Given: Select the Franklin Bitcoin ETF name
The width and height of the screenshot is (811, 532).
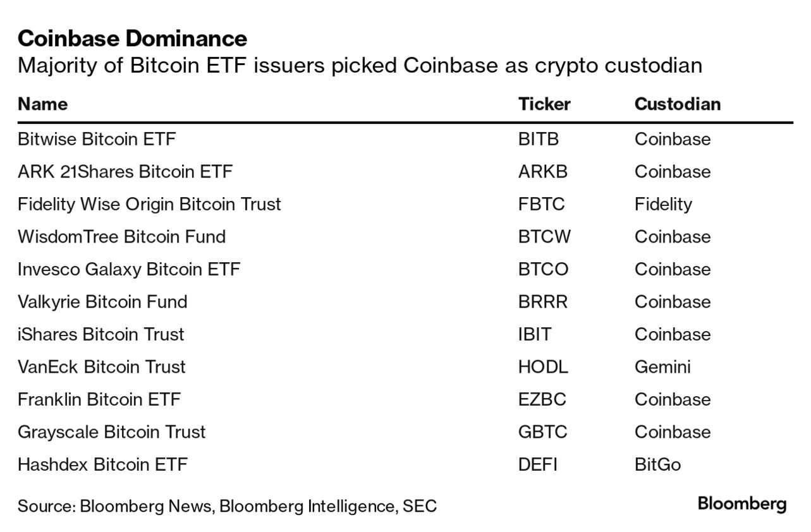Looking at the screenshot, I should click(99, 399).
